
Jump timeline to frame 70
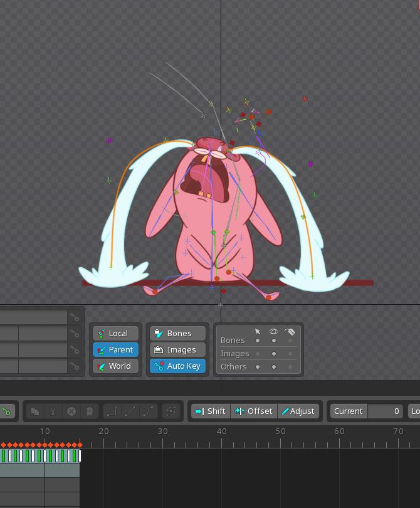[398, 431]
